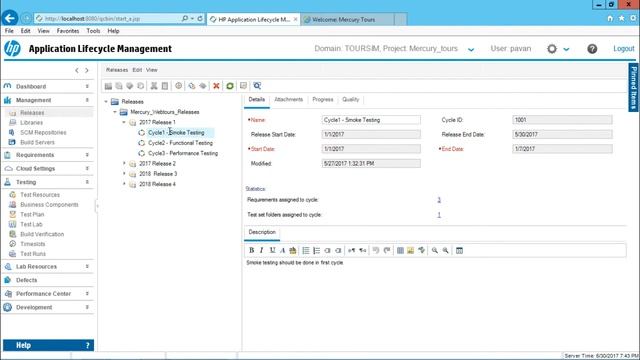640x360 pixels.
Task: Click the Help button at sidebar bottom
Action: pyautogui.click(x=48, y=345)
